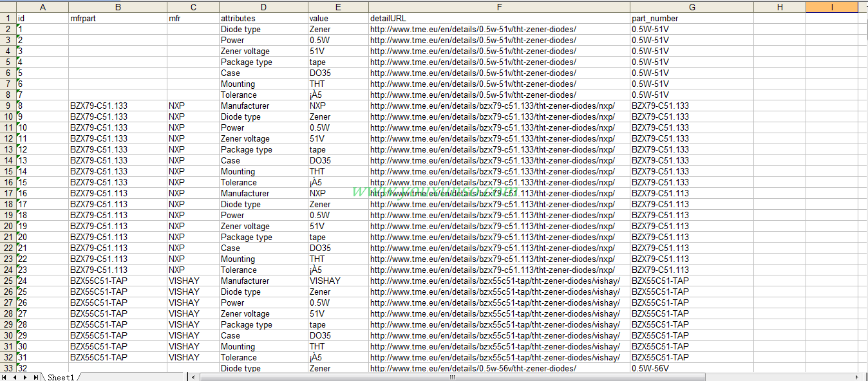Screen dimensions: 868x381
Task: Select column H header
Action: (780, 7)
